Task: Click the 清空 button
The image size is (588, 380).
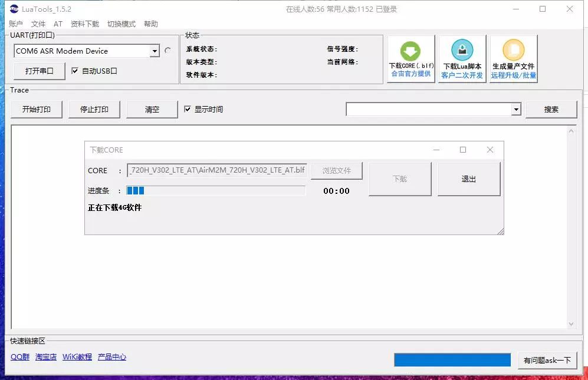Action: click(152, 110)
